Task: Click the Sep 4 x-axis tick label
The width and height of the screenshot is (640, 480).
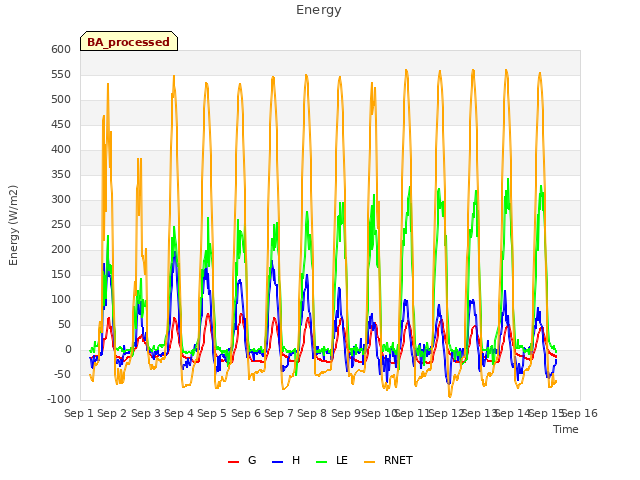Action: click(179, 413)
